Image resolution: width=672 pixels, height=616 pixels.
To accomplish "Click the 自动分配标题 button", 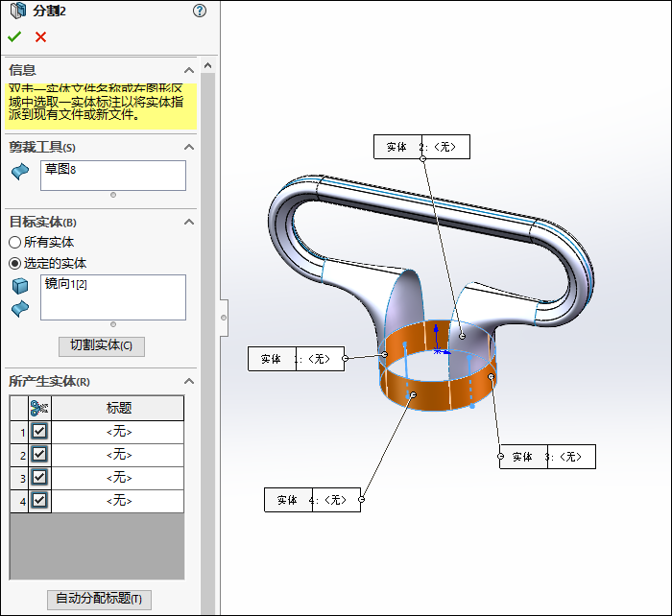I will pos(100,599).
